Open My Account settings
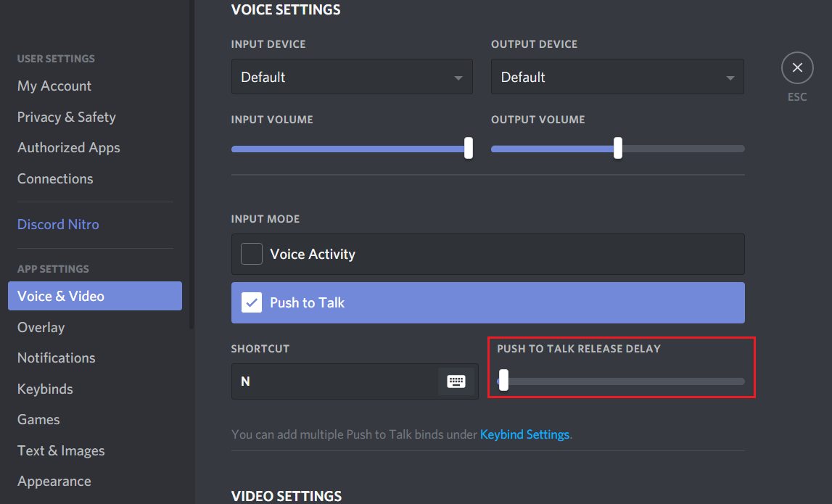Image resolution: width=832 pixels, height=504 pixels. tap(54, 86)
